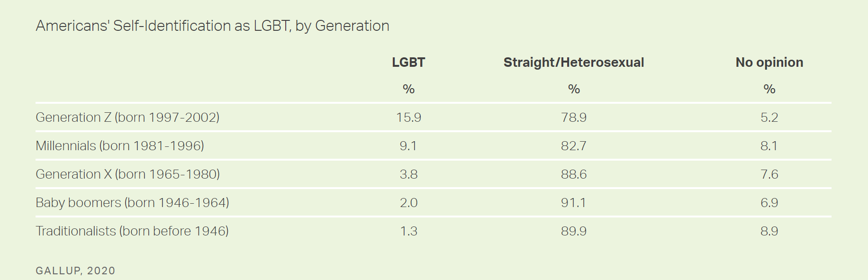Select Traditionalists' No opinion value 8.9
Image resolution: width=868 pixels, height=280 pixels.
pos(769,231)
